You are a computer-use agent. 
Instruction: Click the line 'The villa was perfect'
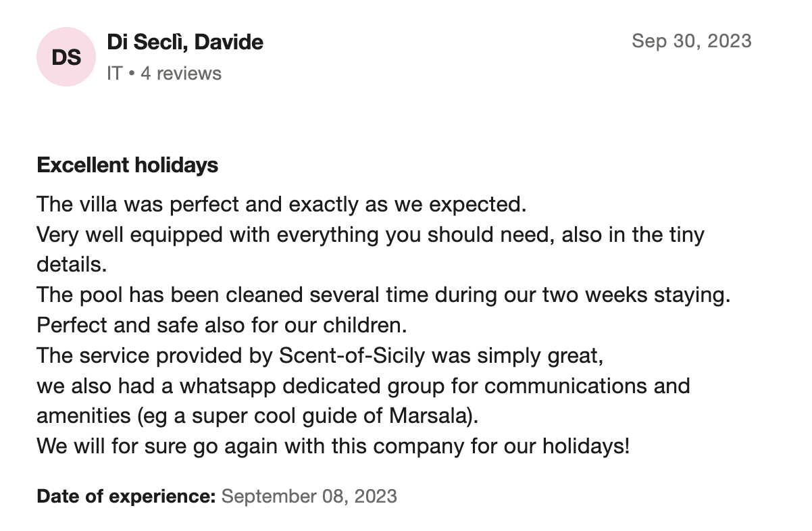tap(280, 203)
